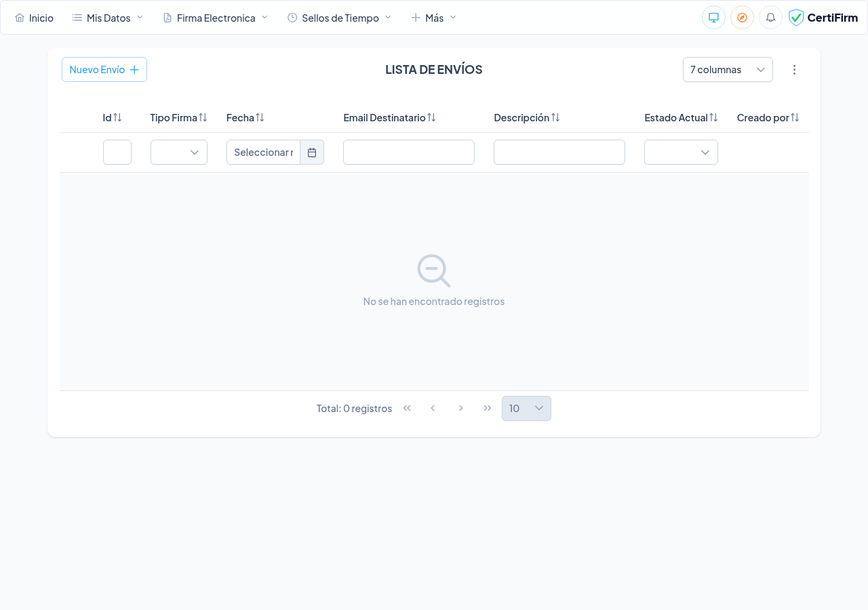Open the Mis Datos menu
The height and width of the screenshot is (610, 868).
(x=108, y=18)
